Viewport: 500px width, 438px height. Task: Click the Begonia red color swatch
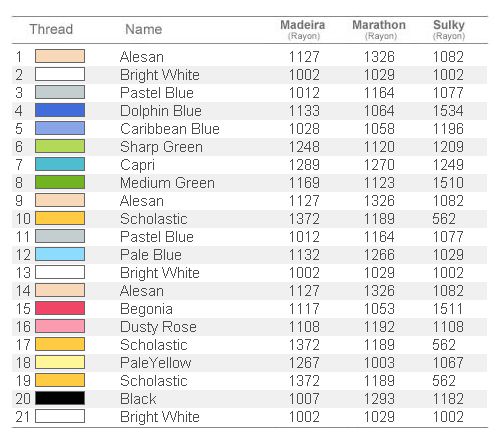60,308
